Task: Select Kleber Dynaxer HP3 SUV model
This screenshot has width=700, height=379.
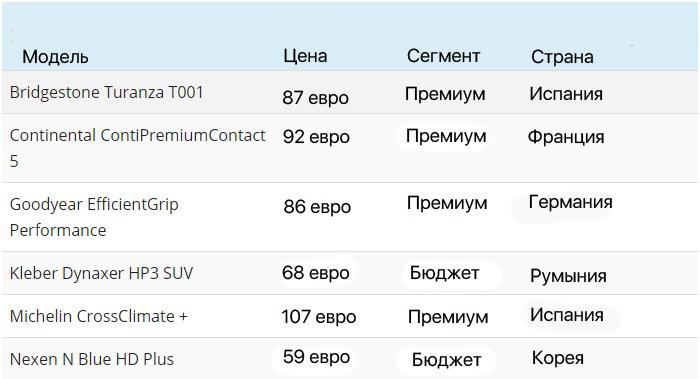Action: pyautogui.click(x=101, y=273)
